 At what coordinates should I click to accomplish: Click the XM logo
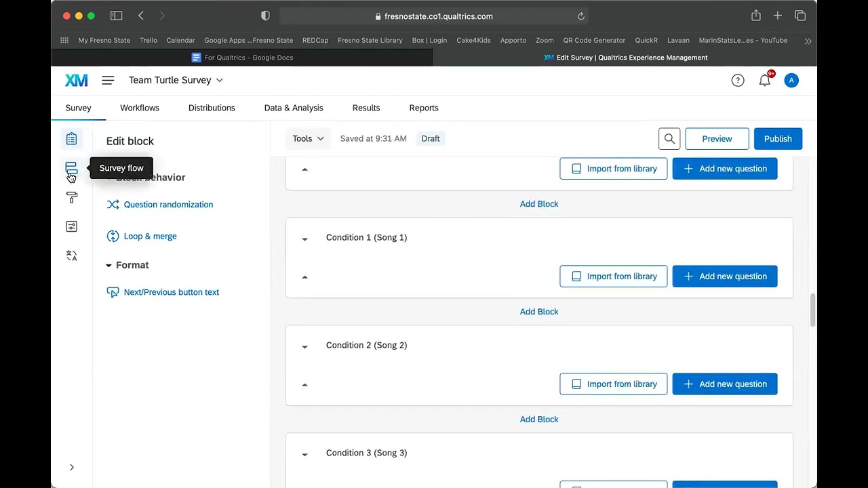click(x=77, y=80)
